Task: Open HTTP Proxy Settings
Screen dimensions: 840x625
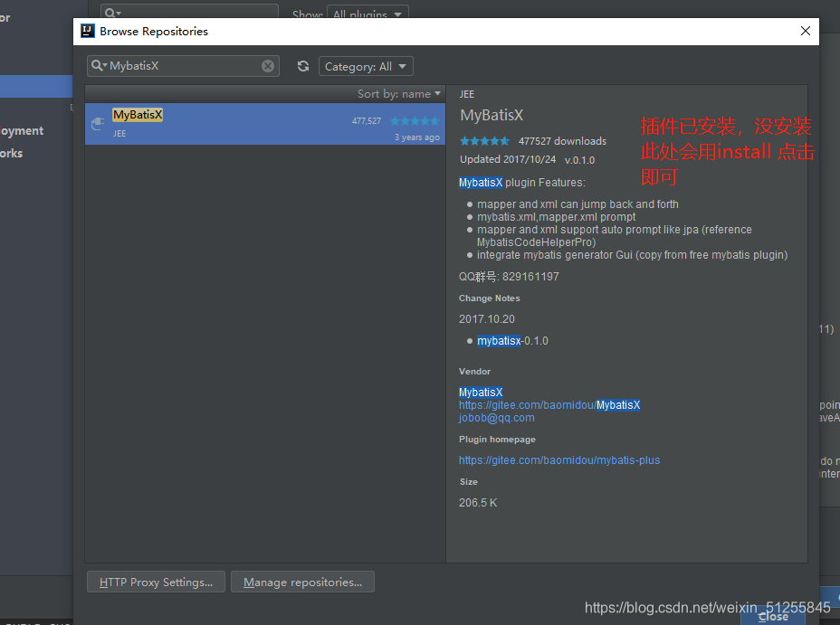Action: click(156, 582)
